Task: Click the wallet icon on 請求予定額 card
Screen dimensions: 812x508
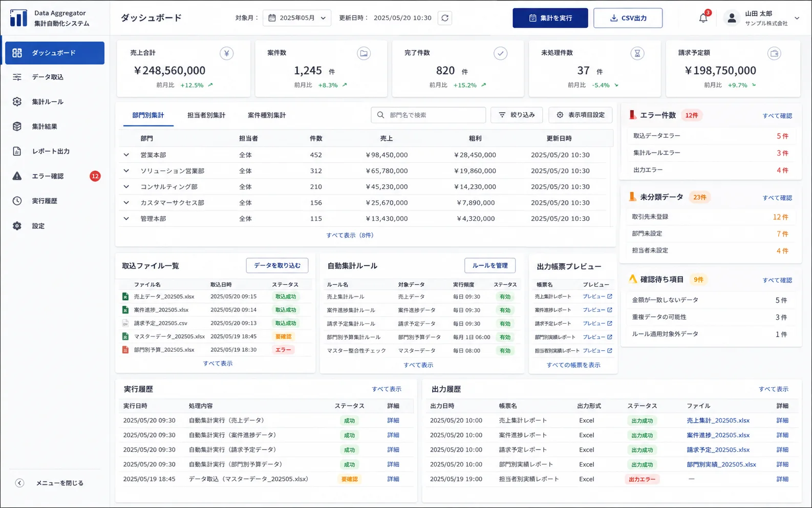Action: coord(774,53)
